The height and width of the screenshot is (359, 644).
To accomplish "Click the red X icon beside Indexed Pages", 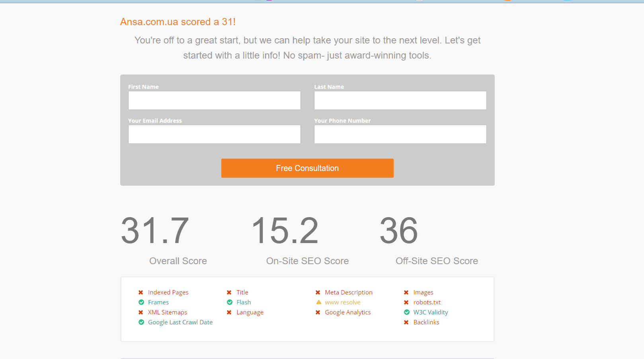I will 141,292.
